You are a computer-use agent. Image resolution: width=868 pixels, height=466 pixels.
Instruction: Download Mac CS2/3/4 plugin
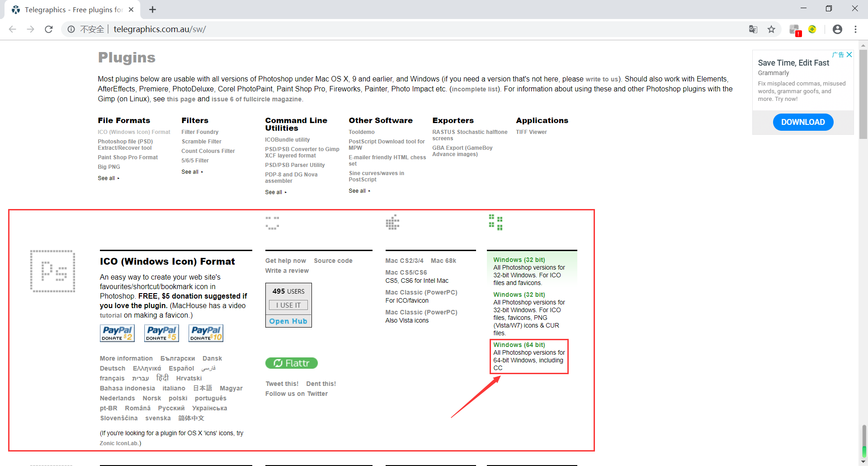tap(404, 261)
